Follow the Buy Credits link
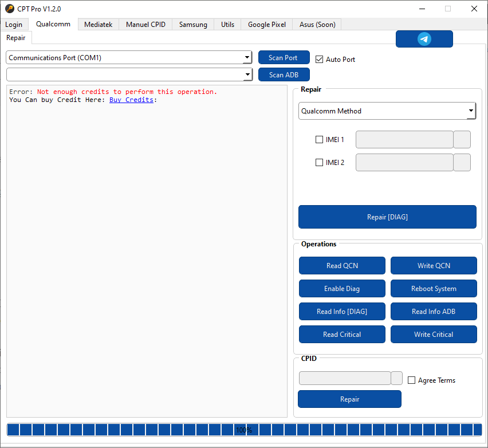The height and width of the screenshot is (448, 488). pyautogui.click(x=131, y=100)
